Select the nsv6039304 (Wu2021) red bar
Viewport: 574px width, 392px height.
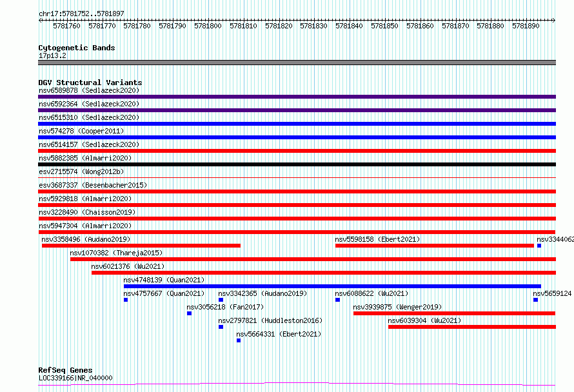[x=472, y=327]
